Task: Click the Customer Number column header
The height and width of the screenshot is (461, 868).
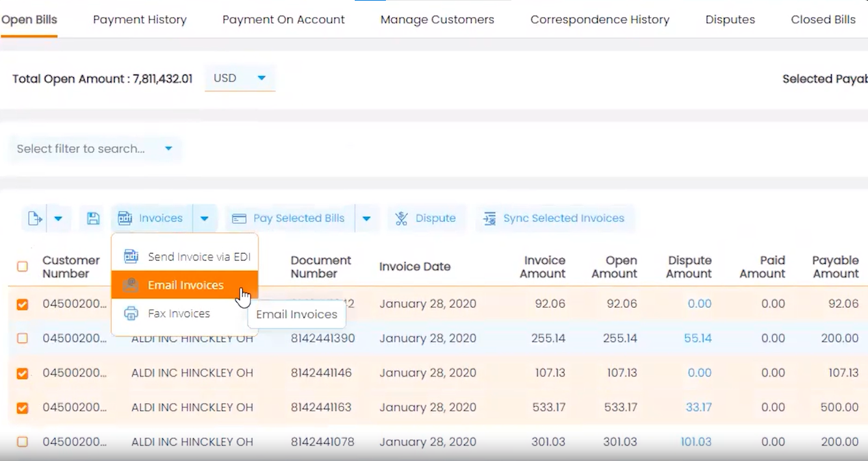Action: coord(71,267)
